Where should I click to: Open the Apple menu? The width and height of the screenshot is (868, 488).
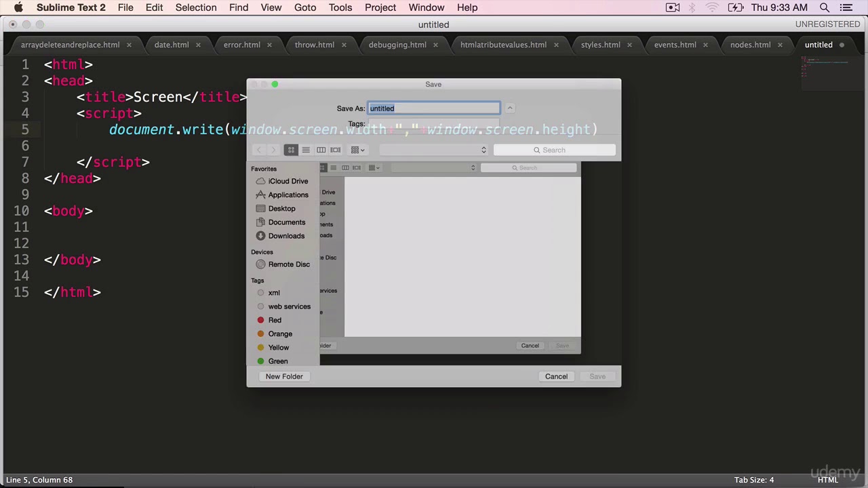[18, 7]
